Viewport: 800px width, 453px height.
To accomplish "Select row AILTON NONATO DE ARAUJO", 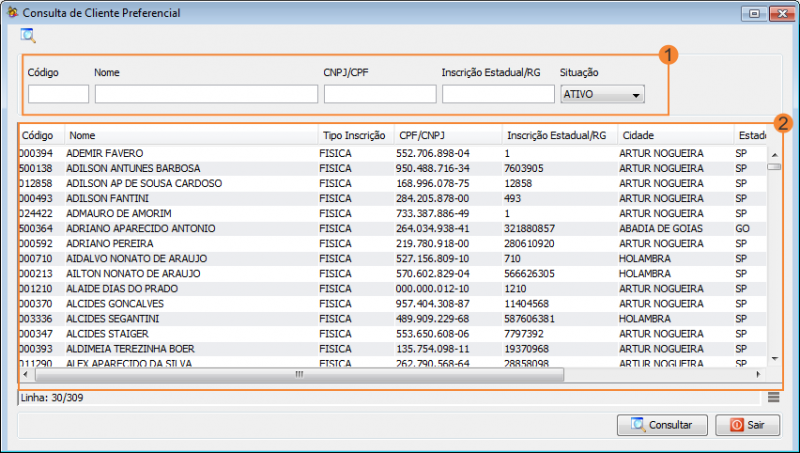I will (393, 273).
